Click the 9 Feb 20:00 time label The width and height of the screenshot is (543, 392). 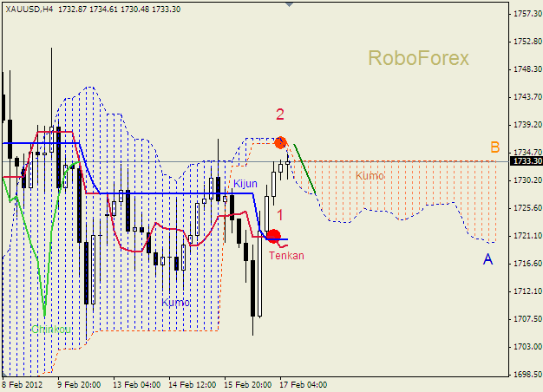(x=79, y=385)
